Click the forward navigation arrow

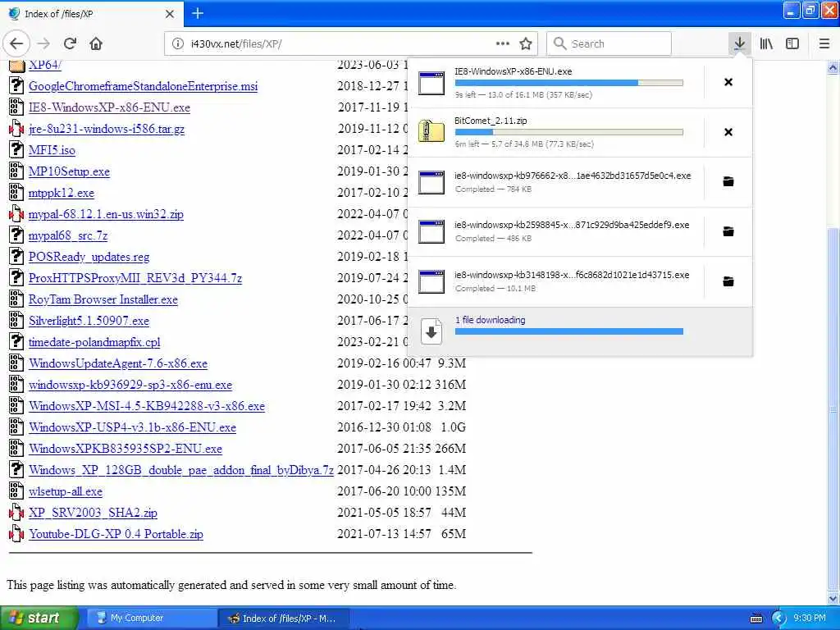coord(44,43)
